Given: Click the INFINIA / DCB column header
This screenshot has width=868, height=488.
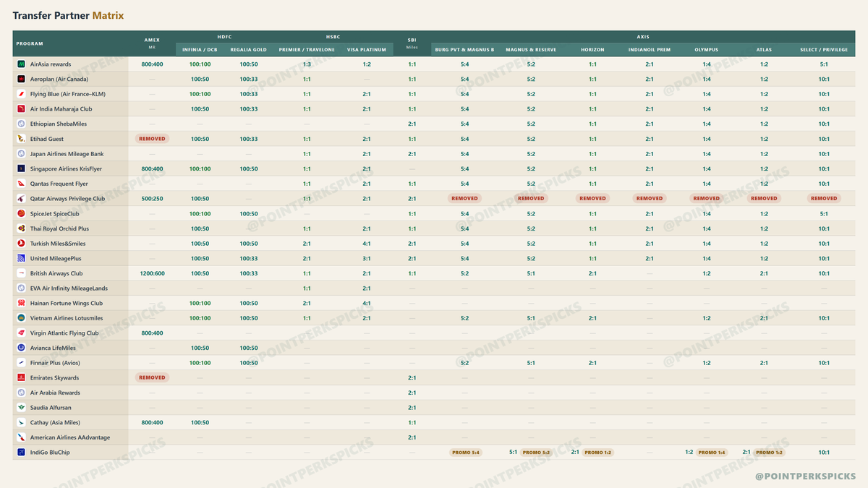Looking at the screenshot, I should pyautogui.click(x=200, y=50).
